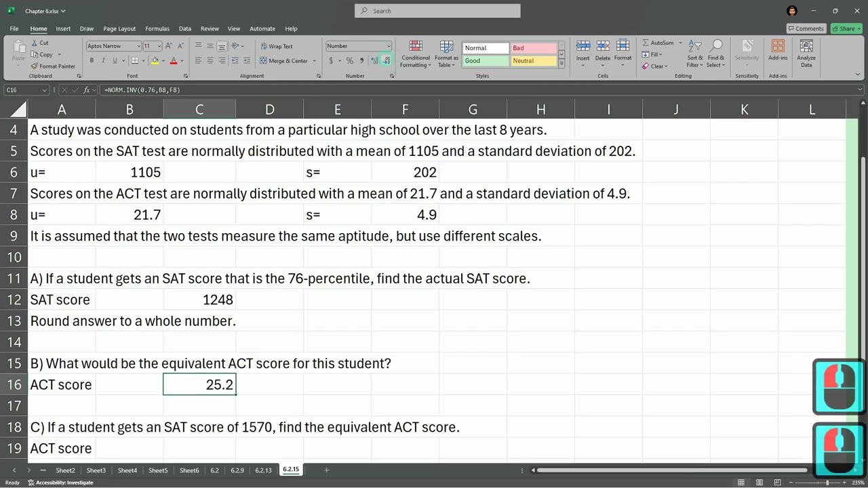Toggle Italic formatting
868x488 pixels.
(x=103, y=61)
